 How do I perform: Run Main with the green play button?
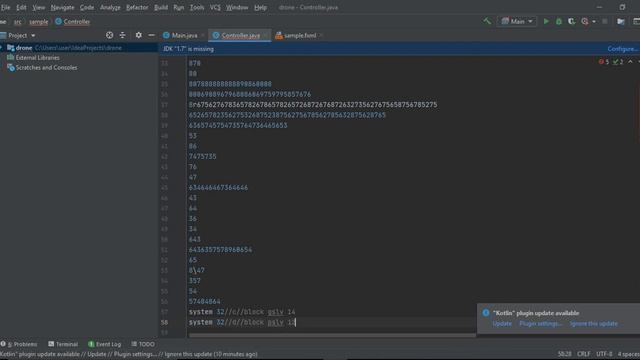point(546,21)
